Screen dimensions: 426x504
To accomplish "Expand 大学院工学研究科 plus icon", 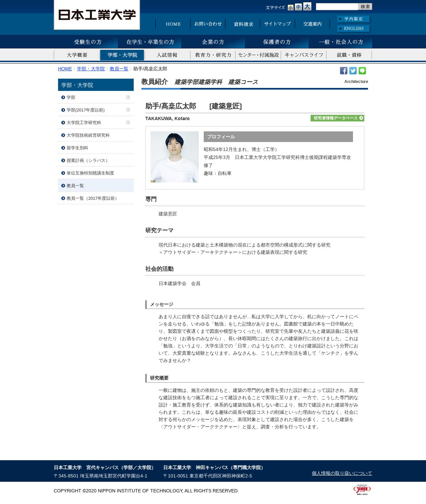I will click(x=128, y=122).
